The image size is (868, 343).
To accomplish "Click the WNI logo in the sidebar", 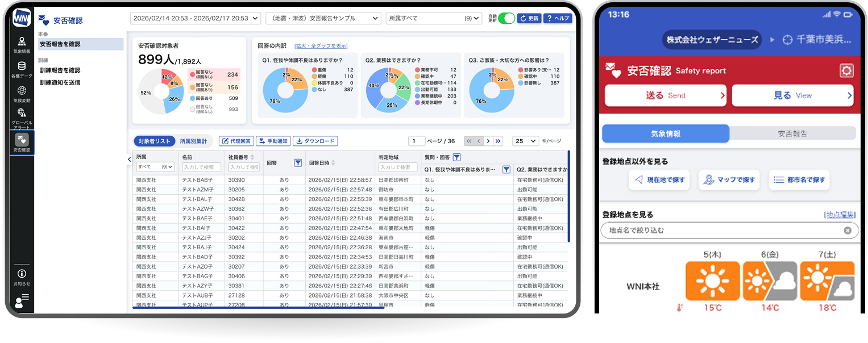I will (22, 18).
